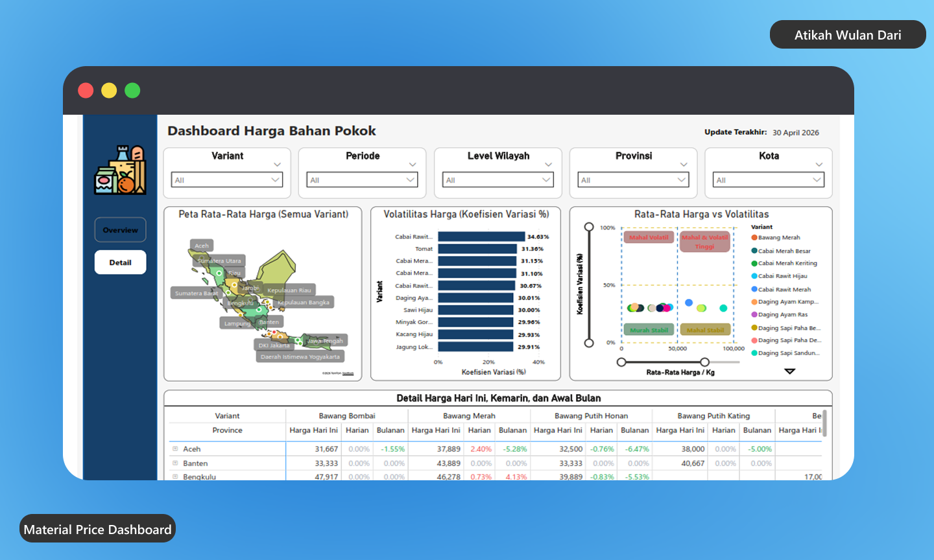This screenshot has width=934, height=560.
Task: Click the 'Murah Stabil' quadrant label
Action: click(649, 330)
